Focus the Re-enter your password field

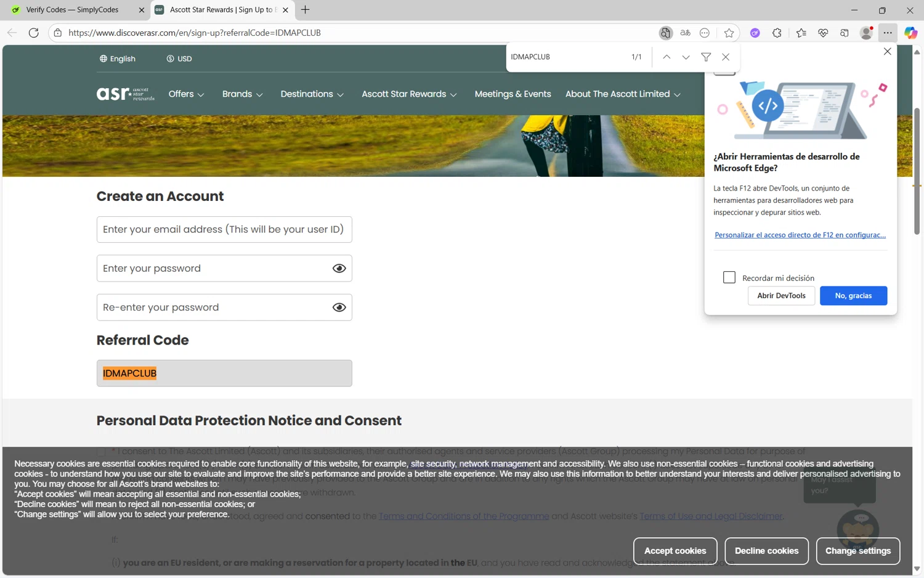pyautogui.click(x=224, y=307)
